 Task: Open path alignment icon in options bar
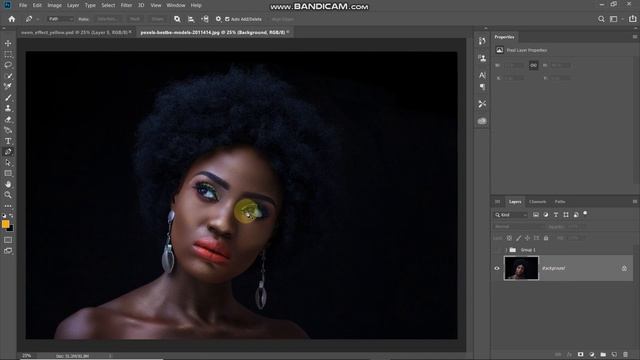pyautogui.click(x=191, y=19)
